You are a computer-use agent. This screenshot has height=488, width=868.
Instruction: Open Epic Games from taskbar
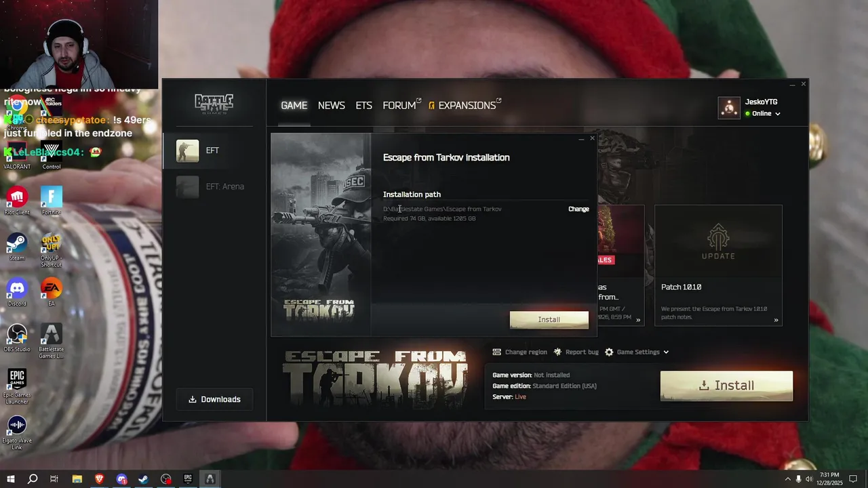(188, 479)
